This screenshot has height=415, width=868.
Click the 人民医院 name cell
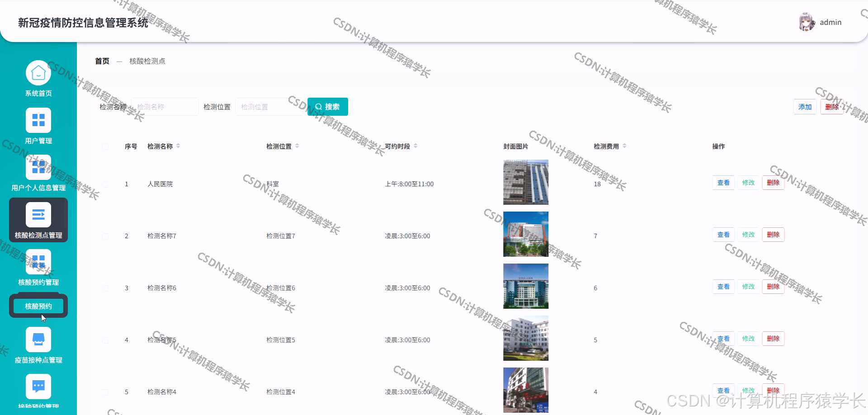pyautogui.click(x=160, y=184)
